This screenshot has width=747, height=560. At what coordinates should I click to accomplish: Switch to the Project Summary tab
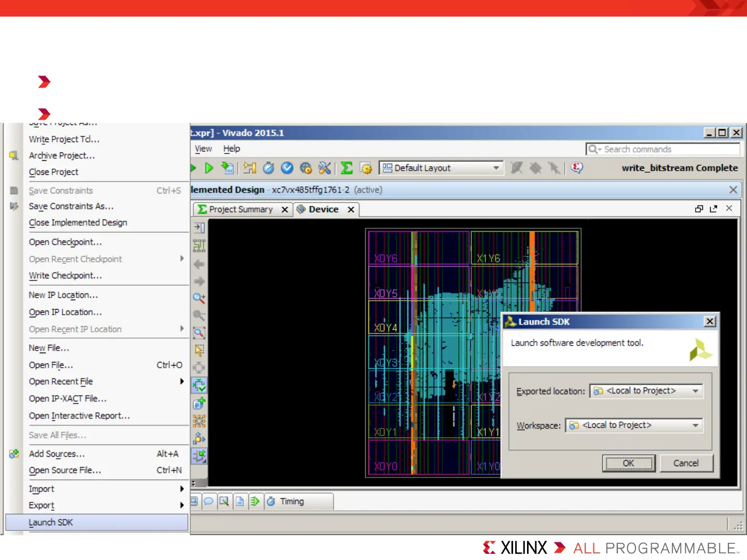tap(240, 209)
